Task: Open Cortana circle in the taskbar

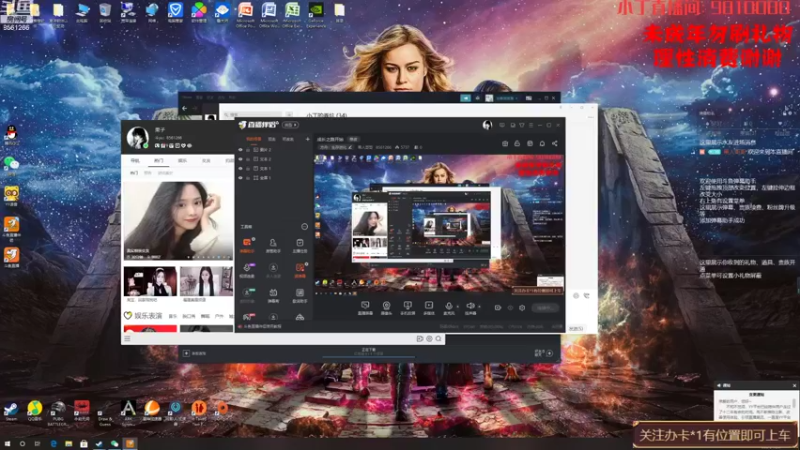Action: click(22, 444)
